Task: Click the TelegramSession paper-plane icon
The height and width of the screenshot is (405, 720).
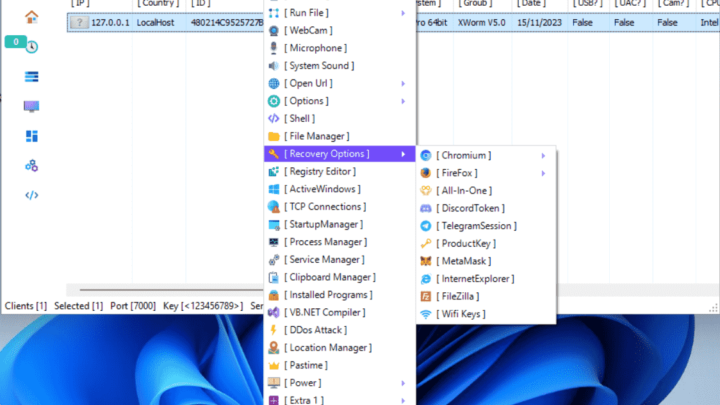Action: (x=426, y=226)
